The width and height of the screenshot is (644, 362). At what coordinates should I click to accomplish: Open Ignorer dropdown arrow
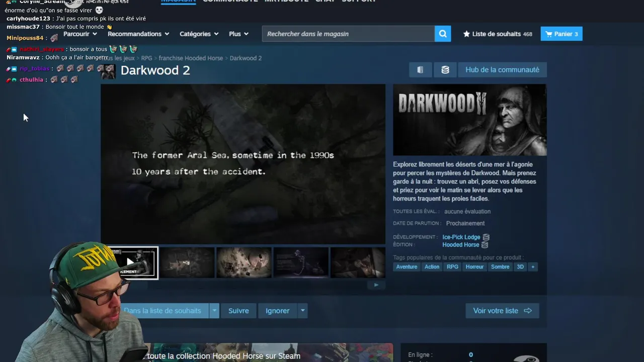302,311
